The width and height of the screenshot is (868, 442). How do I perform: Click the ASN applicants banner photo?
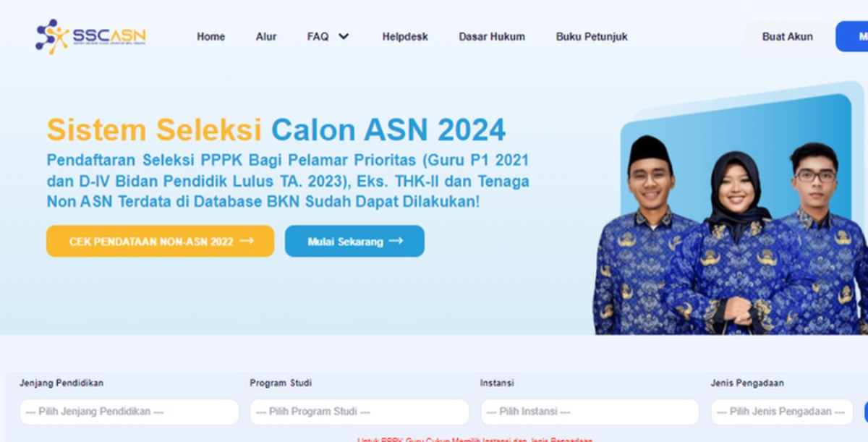click(x=731, y=217)
